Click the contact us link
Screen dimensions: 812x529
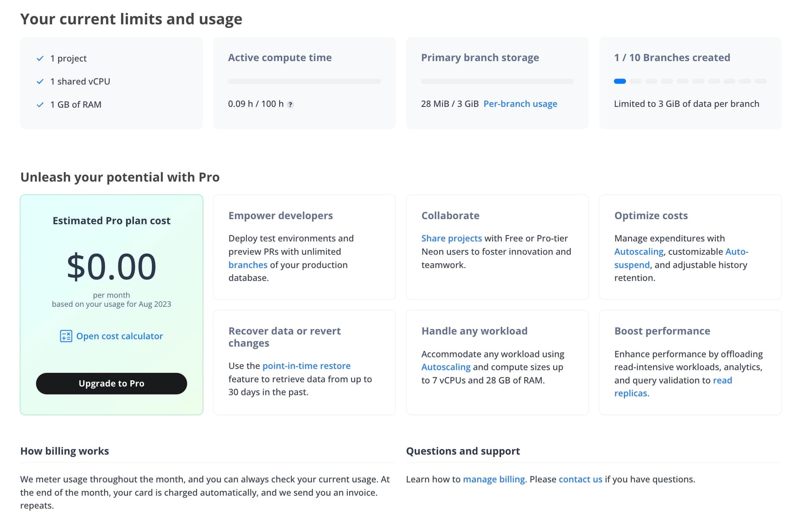[580, 479]
